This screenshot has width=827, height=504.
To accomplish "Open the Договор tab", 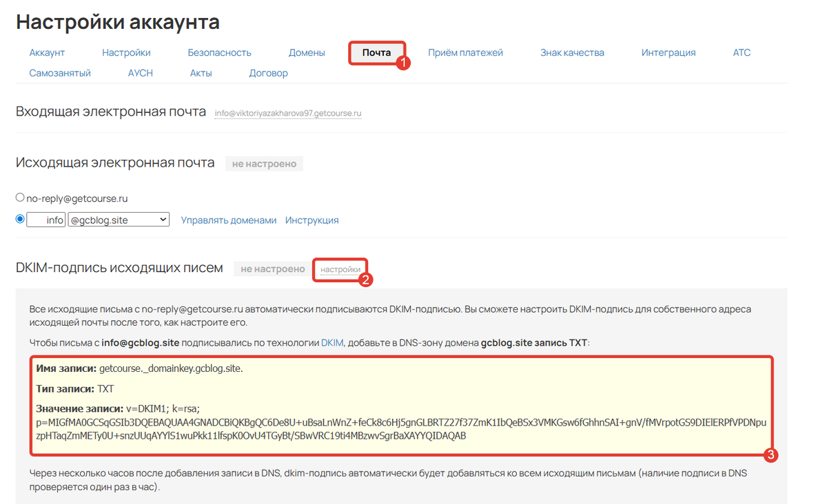I will pyautogui.click(x=268, y=72).
